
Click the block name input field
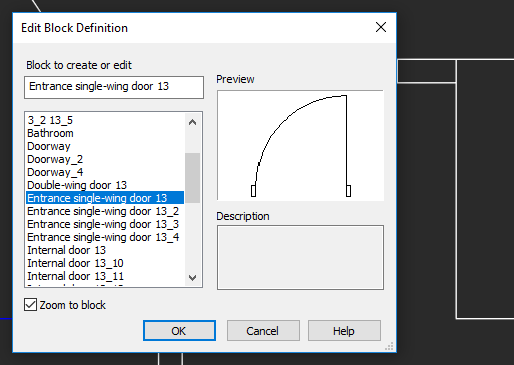click(x=114, y=87)
